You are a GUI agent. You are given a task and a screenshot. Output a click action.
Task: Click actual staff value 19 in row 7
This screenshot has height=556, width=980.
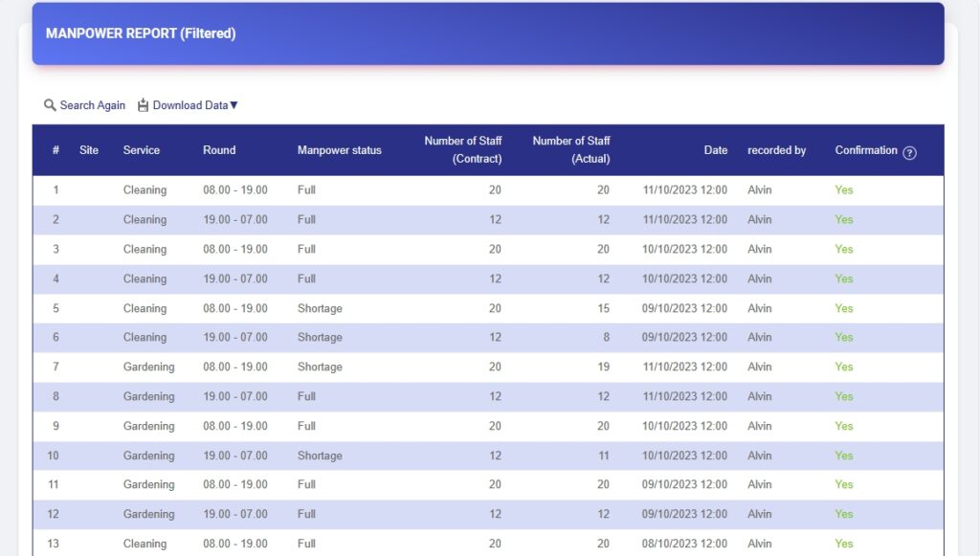point(603,367)
